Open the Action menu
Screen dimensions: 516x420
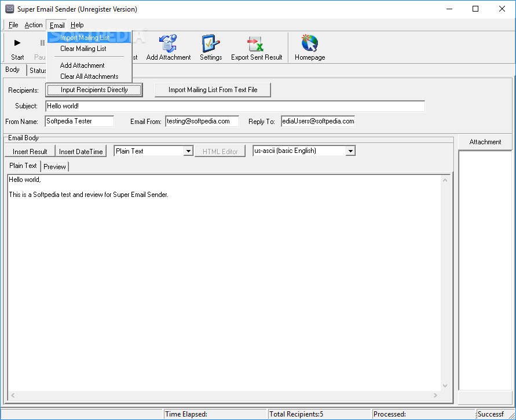point(34,25)
